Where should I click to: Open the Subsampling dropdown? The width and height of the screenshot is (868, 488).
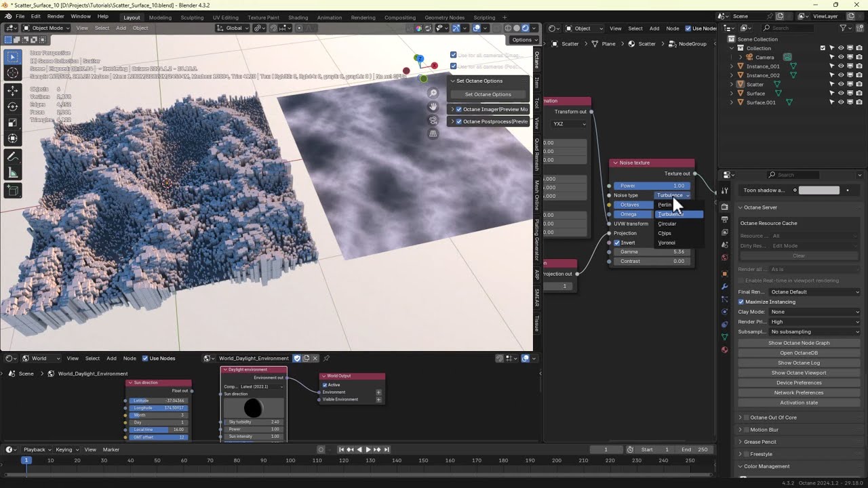tap(814, 331)
